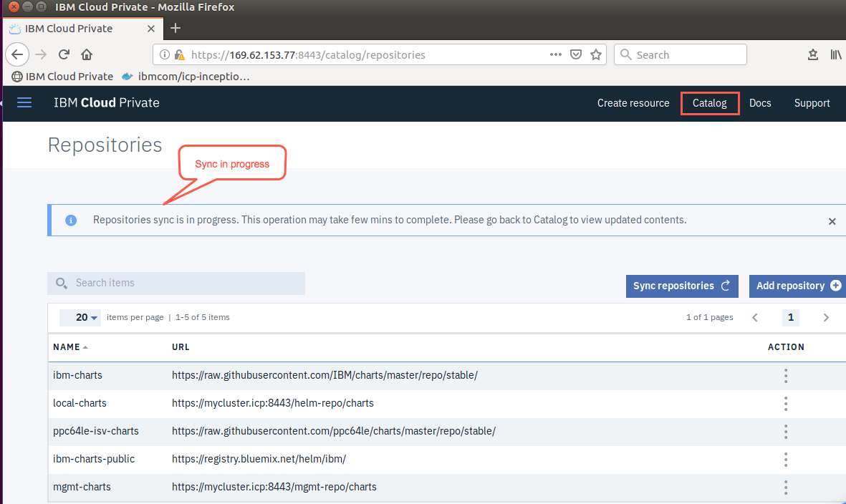The height and width of the screenshot is (504, 846).
Task: Dismiss the sync in progress notification
Action: click(x=832, y=221)
